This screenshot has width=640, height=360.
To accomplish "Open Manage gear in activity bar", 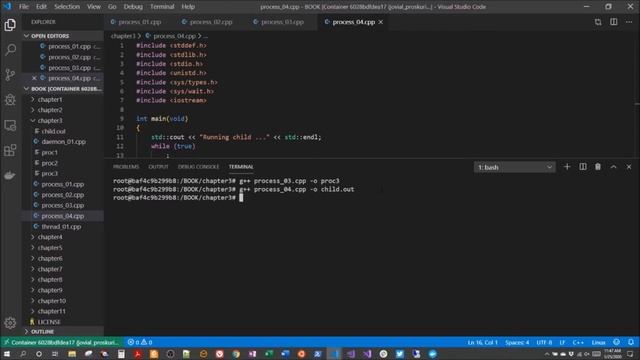I will 10,323.
